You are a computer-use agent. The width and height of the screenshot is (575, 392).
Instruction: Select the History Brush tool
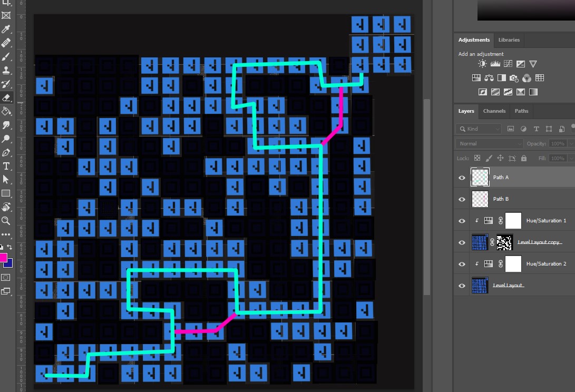[x=6, y=84]
